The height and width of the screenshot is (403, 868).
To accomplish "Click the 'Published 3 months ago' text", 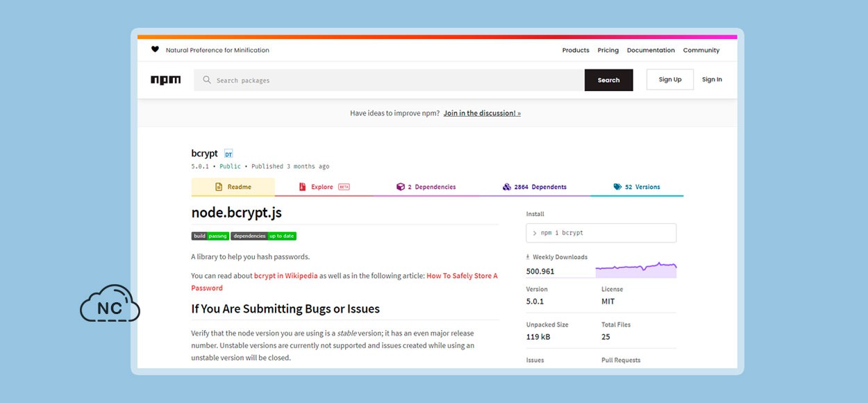I will [290, 167].
